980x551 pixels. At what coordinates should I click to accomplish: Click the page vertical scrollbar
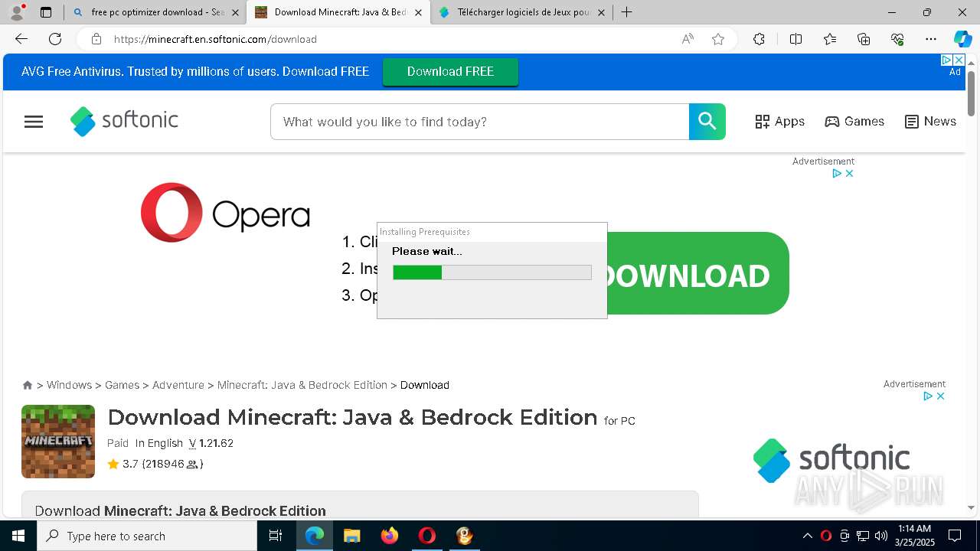pyautogui.click(x=971, y=93)
